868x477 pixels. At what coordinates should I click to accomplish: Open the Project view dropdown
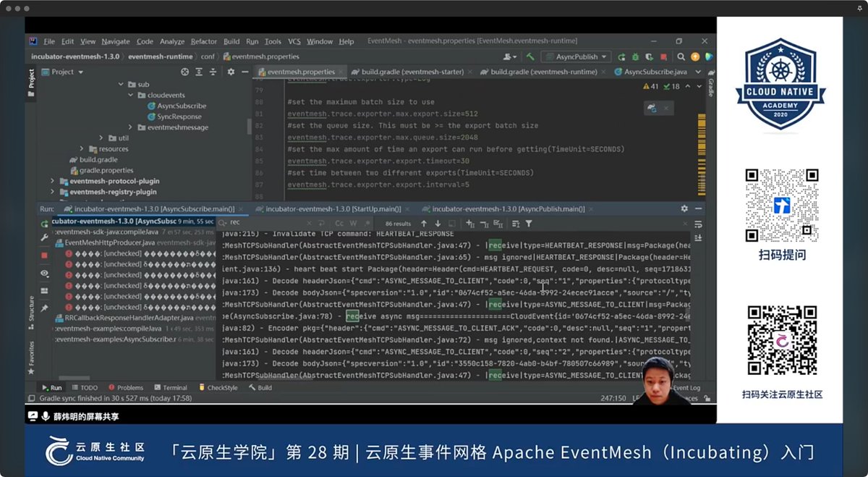click(63, 72)
